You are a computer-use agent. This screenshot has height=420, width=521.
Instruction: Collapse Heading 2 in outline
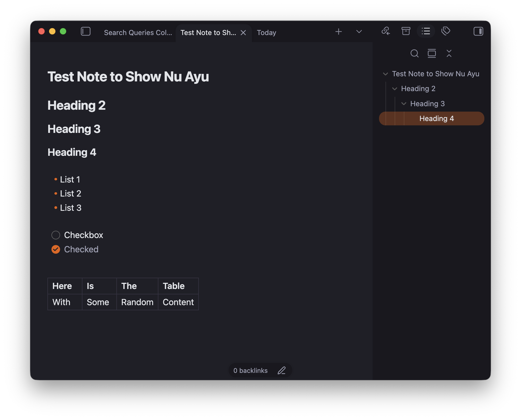[x=395, y=89]
